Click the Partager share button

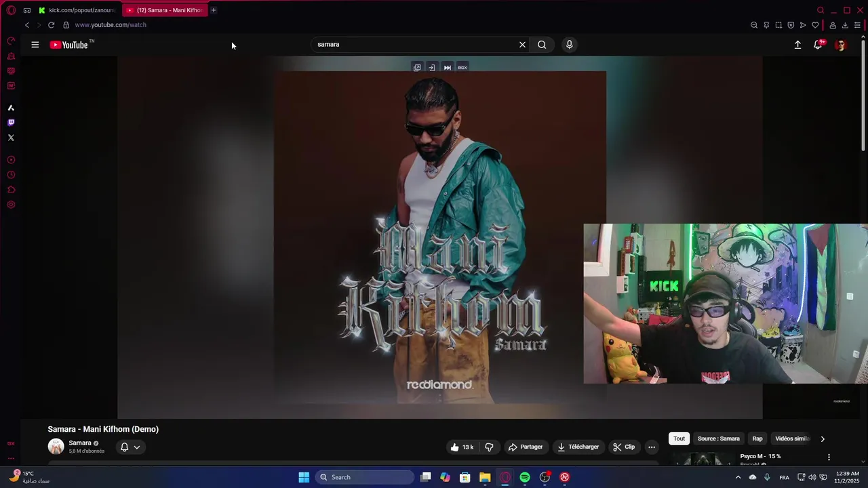click(526, 447)
